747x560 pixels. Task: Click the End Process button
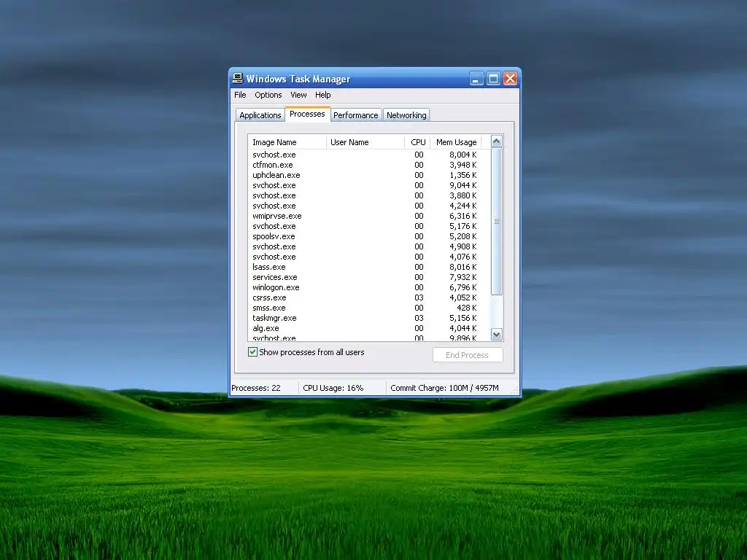(x=468, y=355)
